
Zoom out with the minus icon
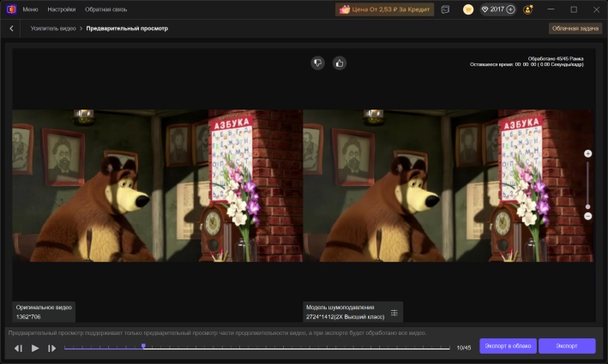click(x=587, y=216)
